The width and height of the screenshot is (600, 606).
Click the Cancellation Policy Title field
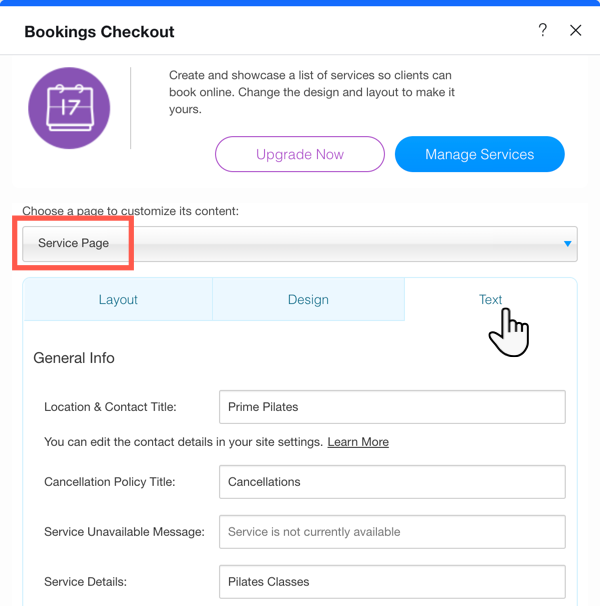click(x=392, y=482)
